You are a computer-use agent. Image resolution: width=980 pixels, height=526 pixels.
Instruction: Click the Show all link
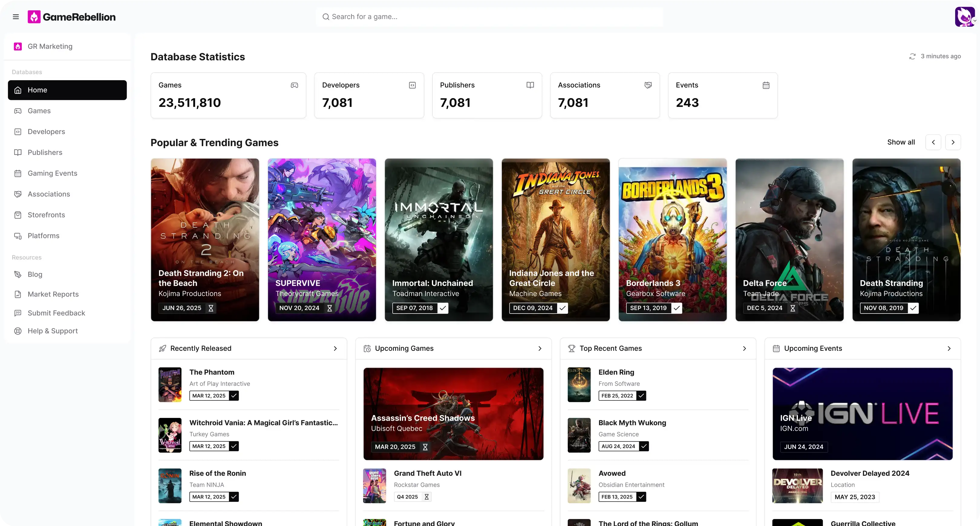point(901,142)
